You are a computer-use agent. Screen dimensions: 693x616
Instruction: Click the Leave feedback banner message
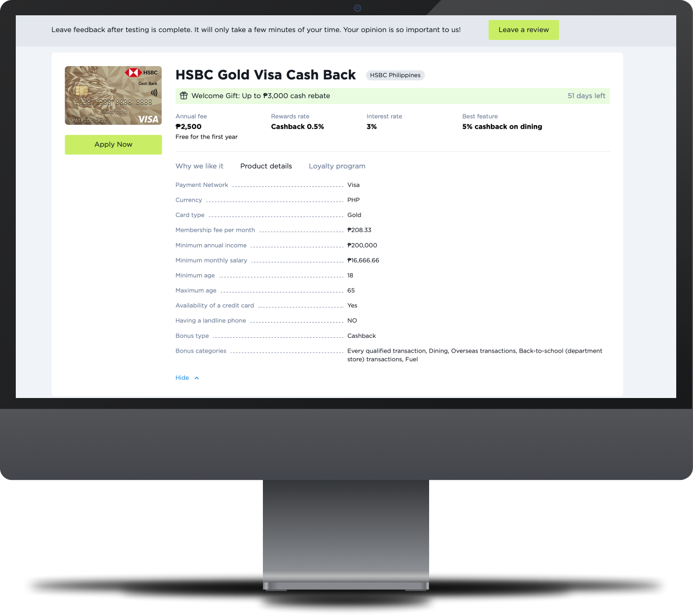point(256,30)
